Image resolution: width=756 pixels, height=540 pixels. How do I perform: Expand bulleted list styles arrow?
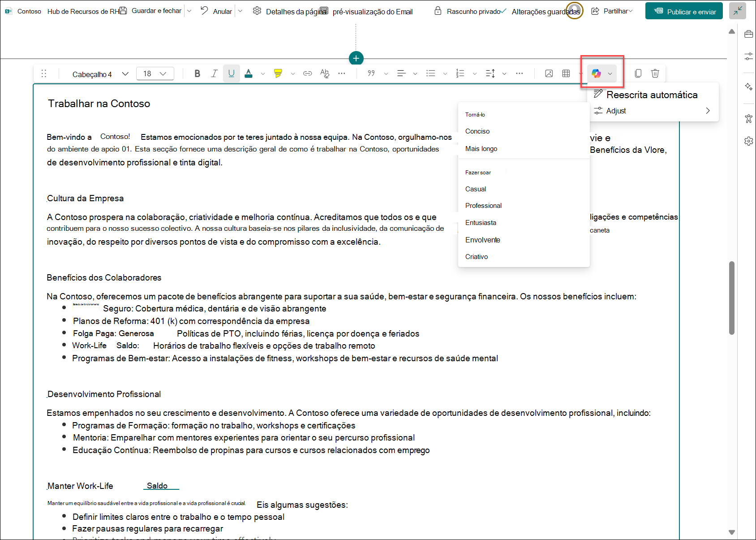point(445,73)
